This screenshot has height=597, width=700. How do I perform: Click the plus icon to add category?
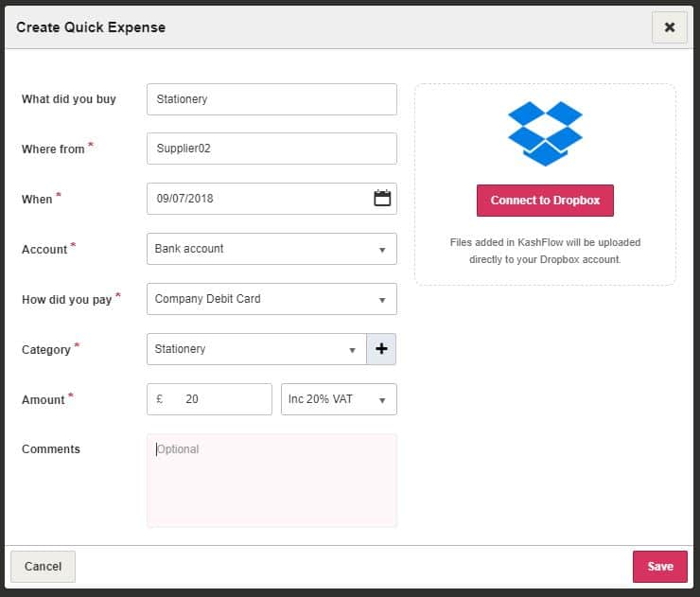381,349
